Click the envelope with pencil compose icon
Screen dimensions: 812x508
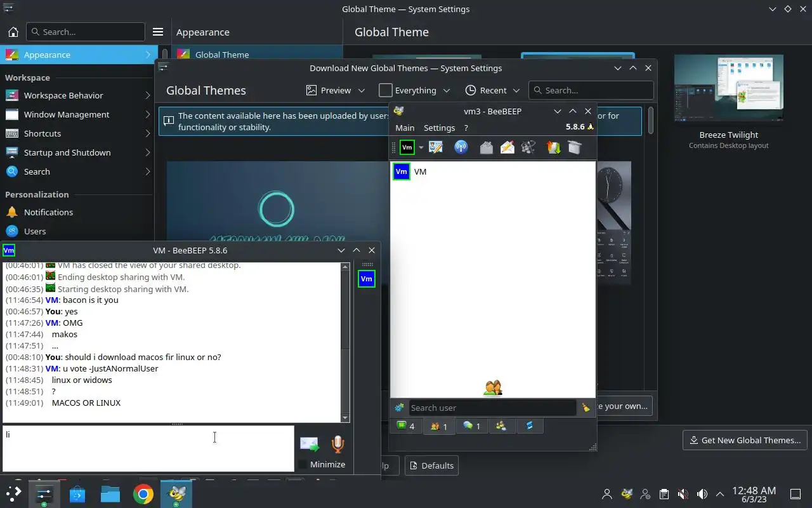coord(507,147)
